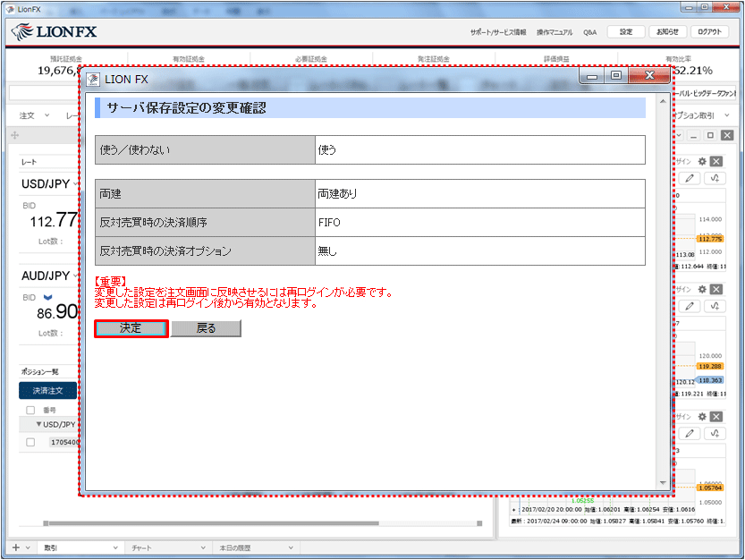The height and width of the screenshot is (560, 745).
Task: Click the blue down arrow beside AUD/JPY BID
Action: click(x=47, y=298)
